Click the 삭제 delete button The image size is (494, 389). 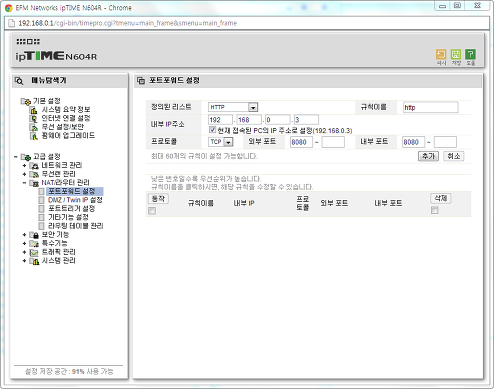click(x=441, y=198)
